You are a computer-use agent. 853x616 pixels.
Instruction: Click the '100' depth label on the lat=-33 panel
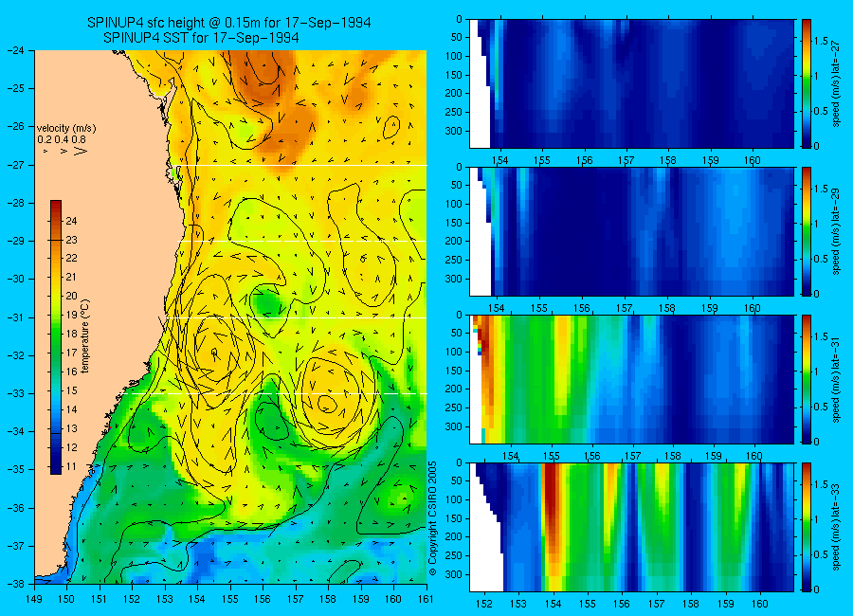[454, 499]
